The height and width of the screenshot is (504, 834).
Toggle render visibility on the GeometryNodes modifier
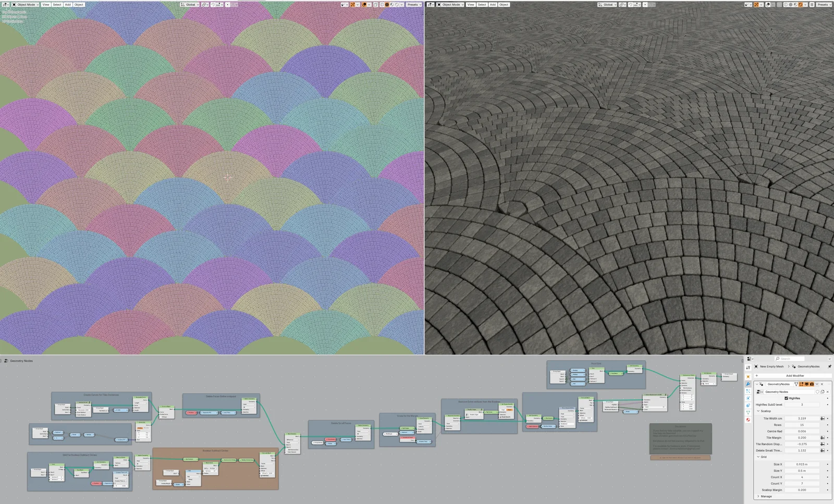pos(812,384)
